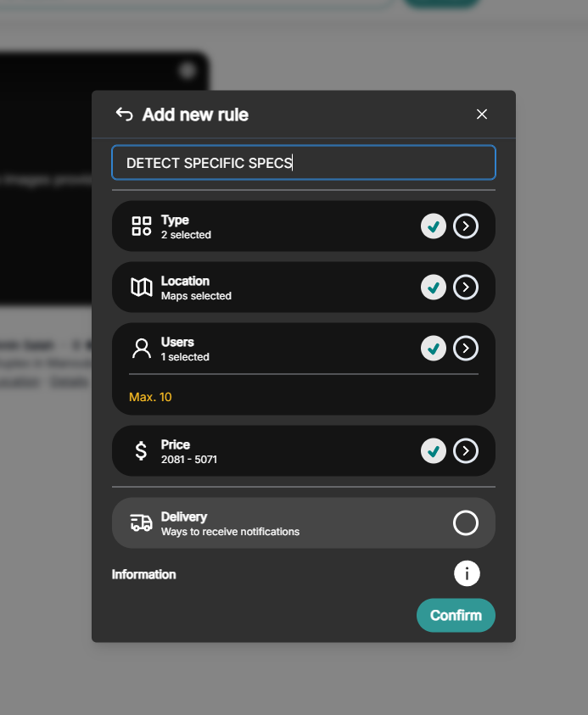Click the Location map icon
588x715 pixels.
(x=142, y=288)
